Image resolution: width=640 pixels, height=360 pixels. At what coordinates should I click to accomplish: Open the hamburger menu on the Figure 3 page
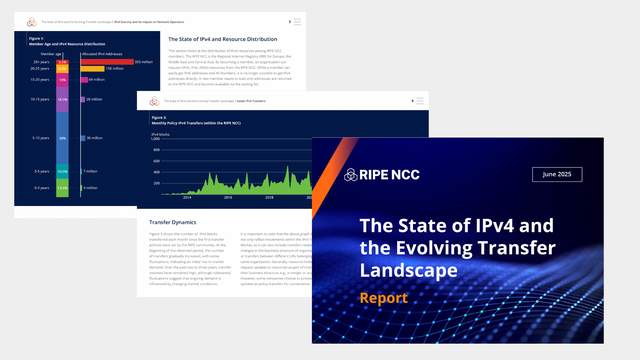point(420,101)
